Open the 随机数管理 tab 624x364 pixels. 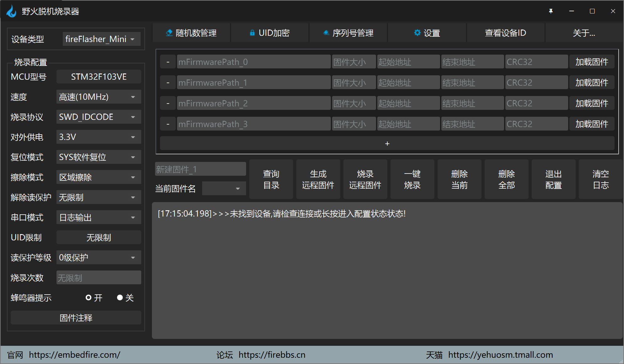coord(191,33)
